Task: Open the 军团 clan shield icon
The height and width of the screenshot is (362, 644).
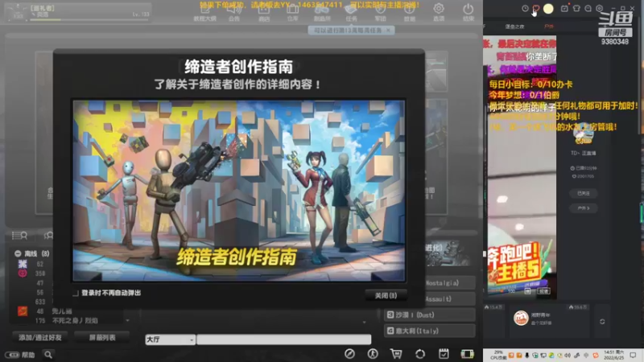Action: click(380, 13)
